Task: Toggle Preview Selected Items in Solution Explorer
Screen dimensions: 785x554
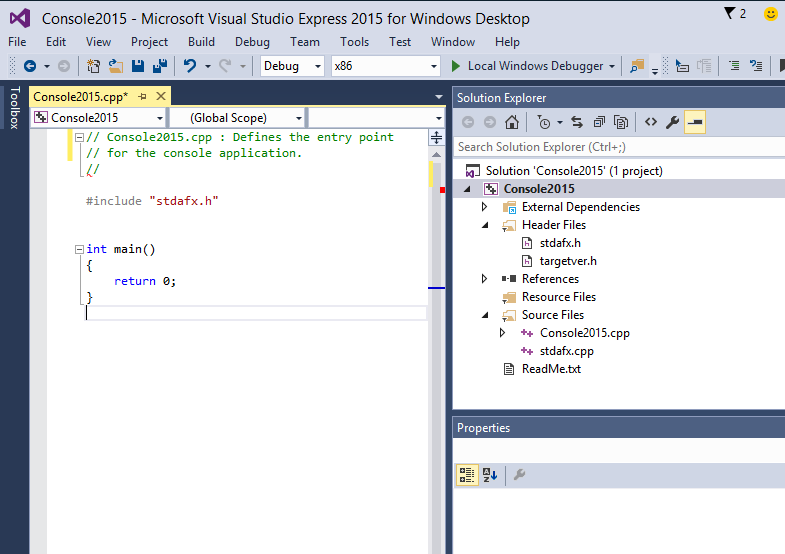Action: pos(695,122)
